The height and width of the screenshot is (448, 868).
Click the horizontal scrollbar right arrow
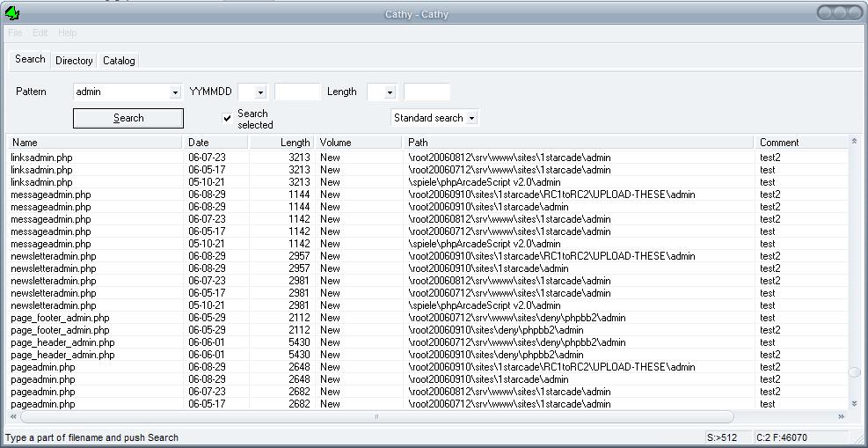pyautogui.click(x=841, y=416)
